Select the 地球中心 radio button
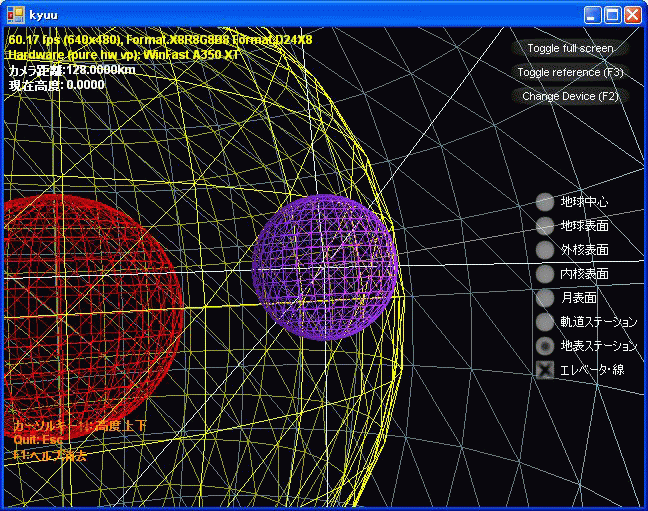The image size is (648, 511). [x=545, y=202]
